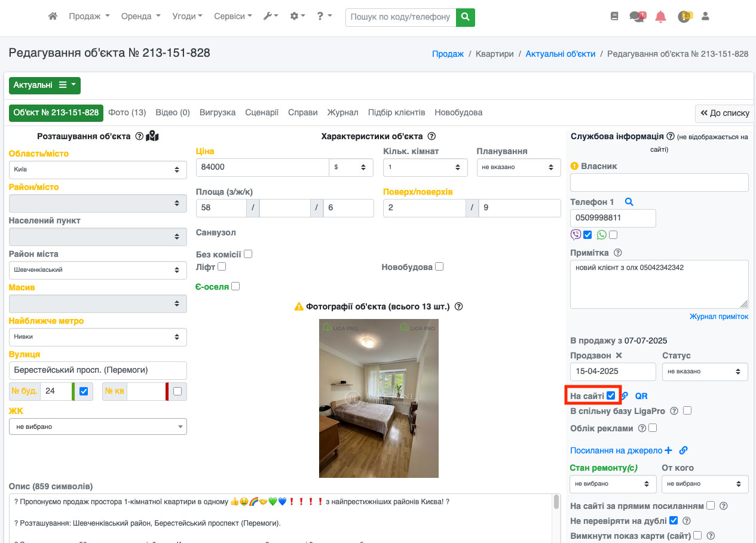This screenshot has height=543, width=756.
Task: Click the notifications bell icon
Action: coord(660,17)
